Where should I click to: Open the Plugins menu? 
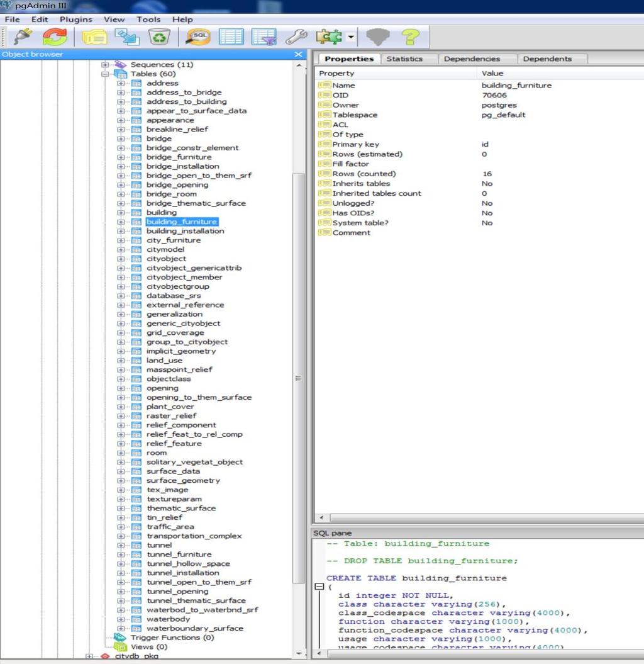tap(75, 20)
